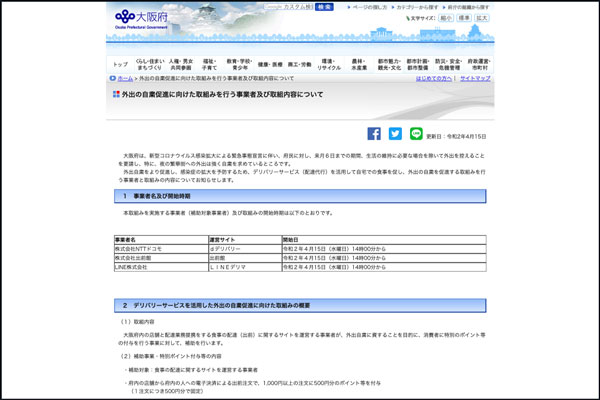Open the くらし・住まい・まちづくり menu
Viewport: 600px width, 400px height.
click(x=149, y=63)
